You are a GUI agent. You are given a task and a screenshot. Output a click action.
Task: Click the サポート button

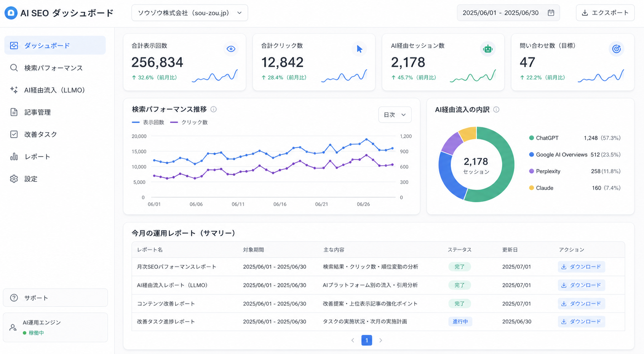[x=55, y=298]
